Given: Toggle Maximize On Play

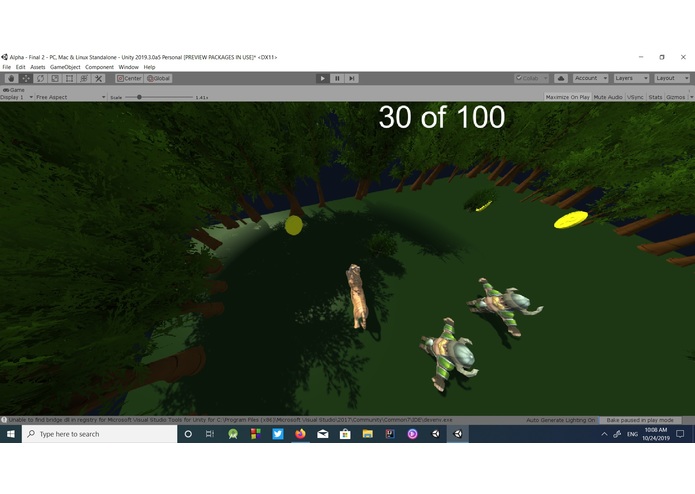Looking at the screenshot, I should point(567,97).
